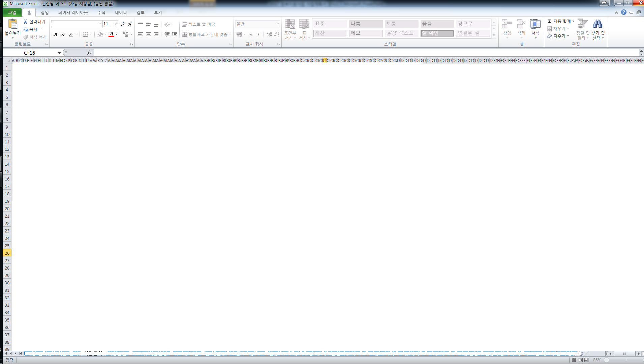Open the font size 11 dropdown
Image resolution: width=644 pixels, height=364 pixels.
point(116,24)
